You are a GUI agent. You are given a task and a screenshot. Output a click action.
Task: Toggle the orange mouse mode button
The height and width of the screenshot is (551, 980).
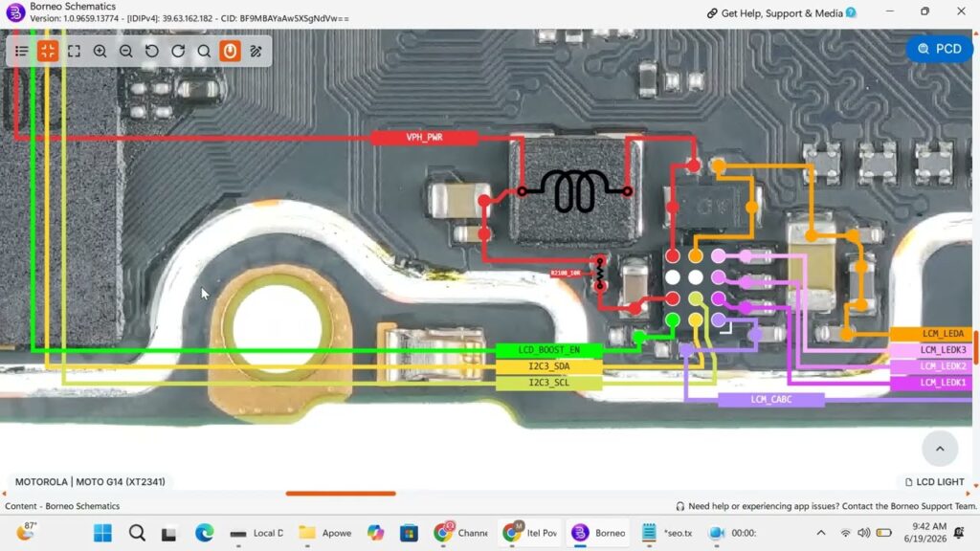pos(230,52)
